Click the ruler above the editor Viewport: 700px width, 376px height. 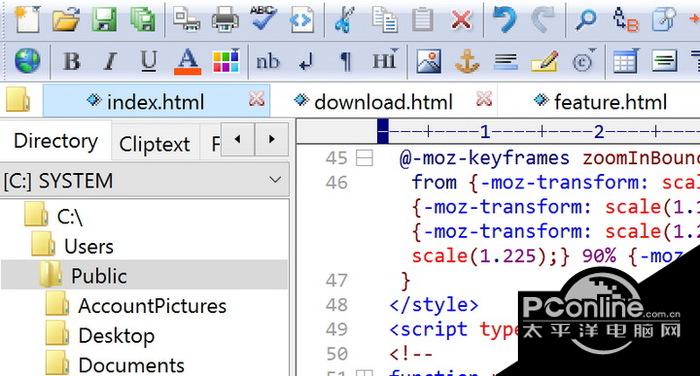click(x=498, y=132)
